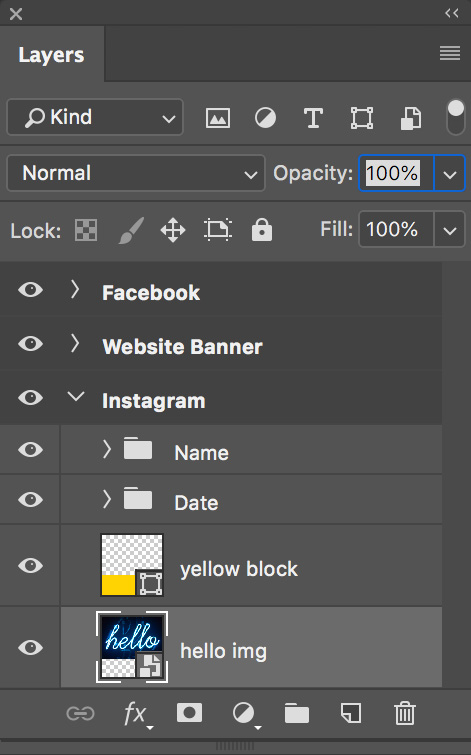
Task: Open the fx layer style menu
Action: pos(137,714)
